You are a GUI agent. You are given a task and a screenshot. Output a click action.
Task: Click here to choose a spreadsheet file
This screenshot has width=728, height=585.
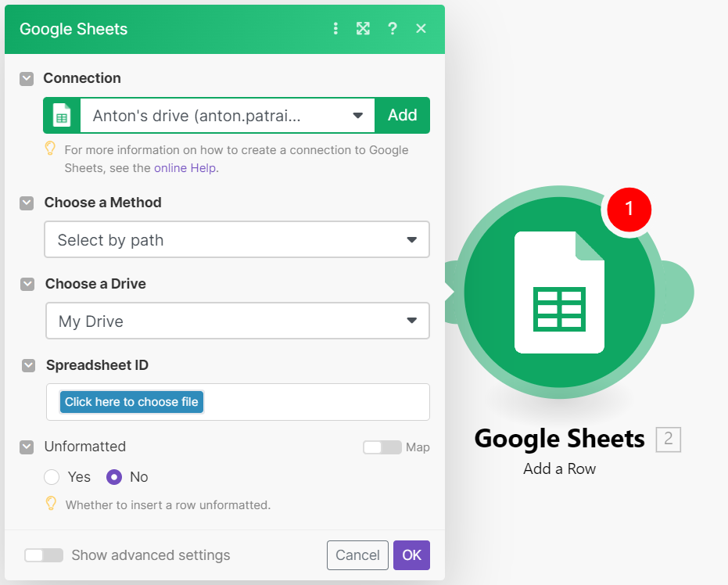[131, 402]
